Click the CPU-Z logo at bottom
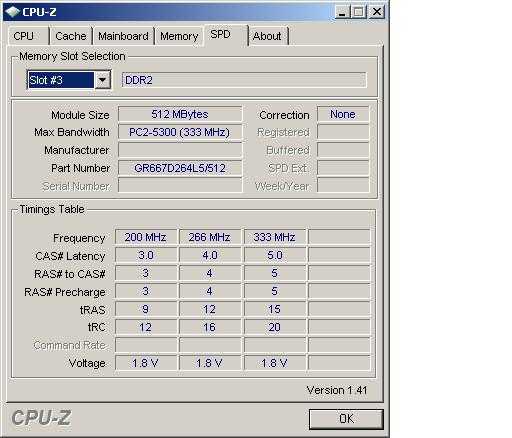 [x=41, y=417]
